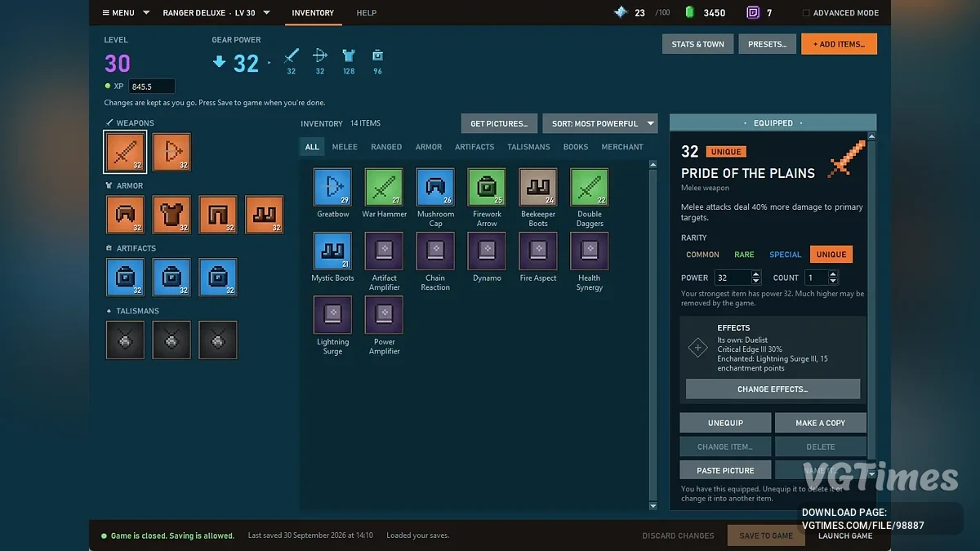Select the equipped boots armor slot
The image size is (980, 551).
pyautogui.click(x=265, y=215)
